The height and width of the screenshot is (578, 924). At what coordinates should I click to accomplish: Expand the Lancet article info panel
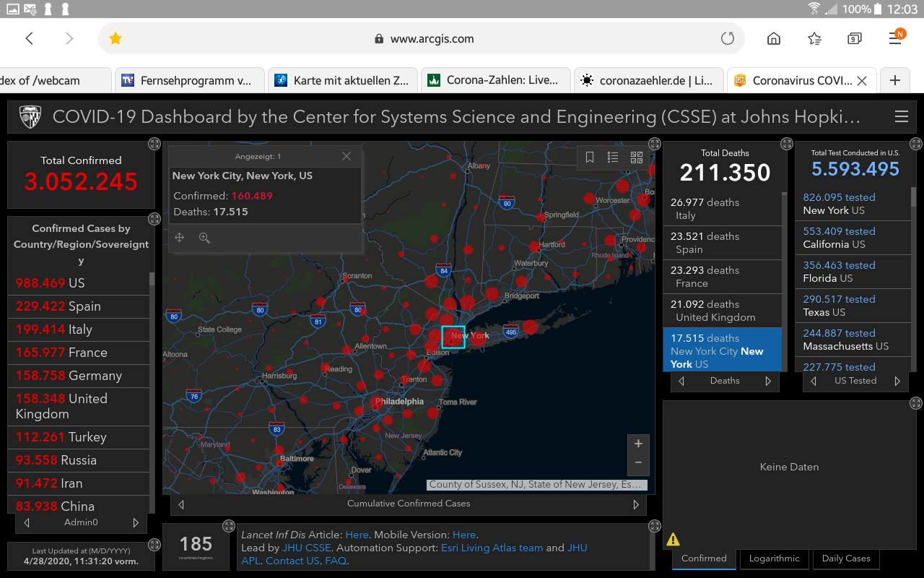655,526
